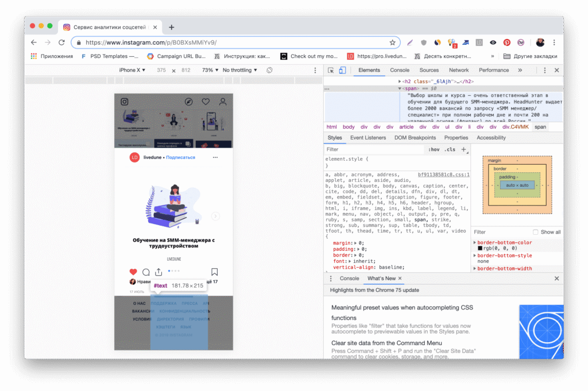Bookmark this page with the star icon
The height and width of the screenshot is (391, 588).
click(393, 42)
